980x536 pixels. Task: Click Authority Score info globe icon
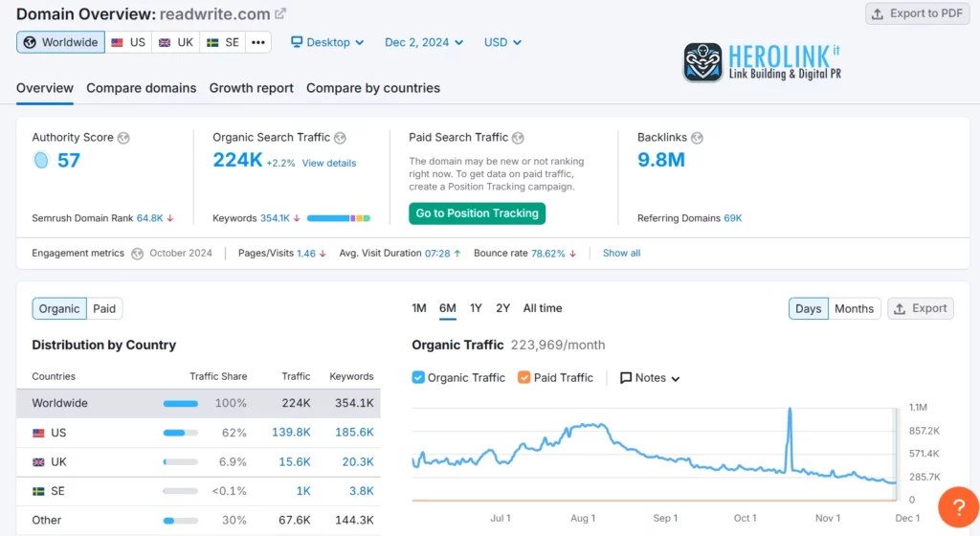pyautogui.click(x=123, y=138)
